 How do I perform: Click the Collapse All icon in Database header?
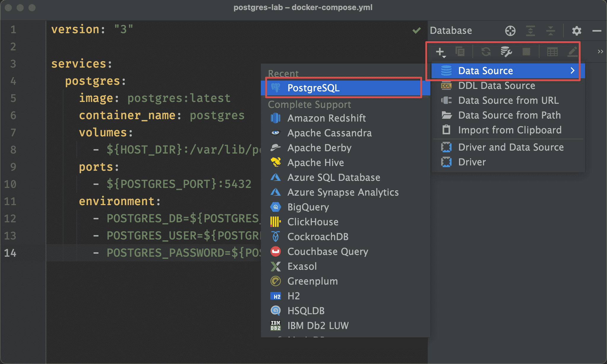(550, 31)
